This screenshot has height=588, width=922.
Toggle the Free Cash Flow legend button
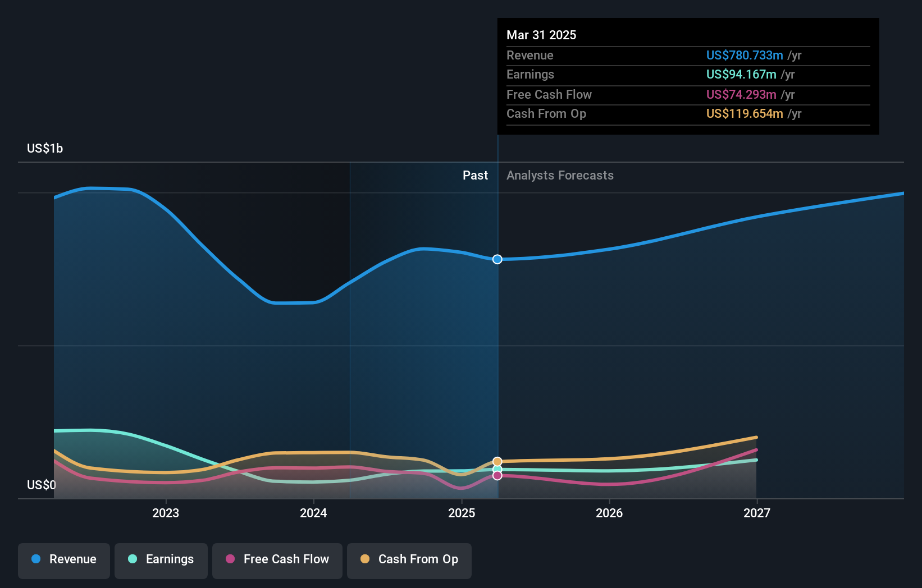tap(277, 561)
